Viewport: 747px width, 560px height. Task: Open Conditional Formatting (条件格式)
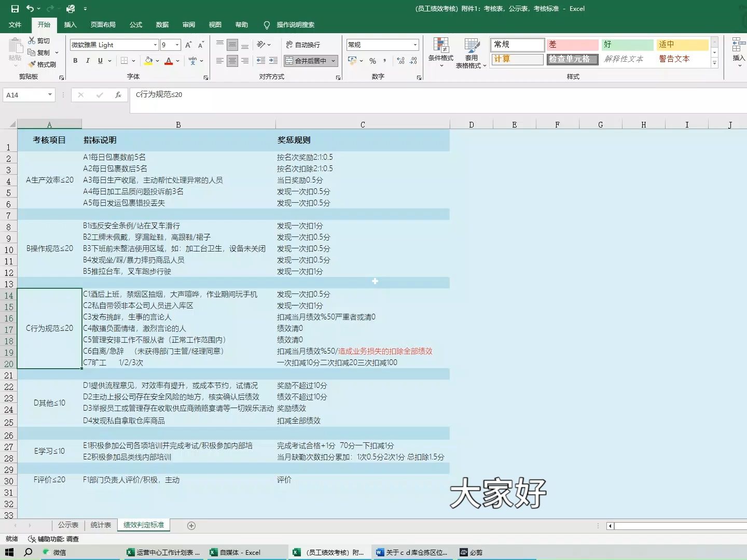(441, 52)
